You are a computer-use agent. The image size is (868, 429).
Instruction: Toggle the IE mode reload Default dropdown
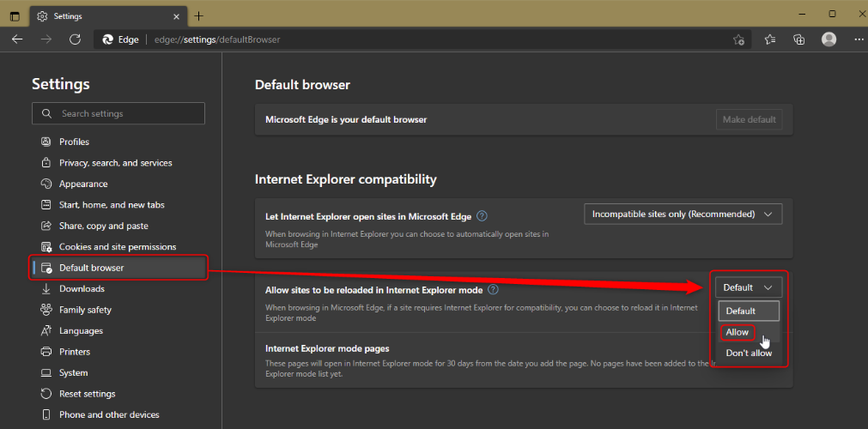749,287
